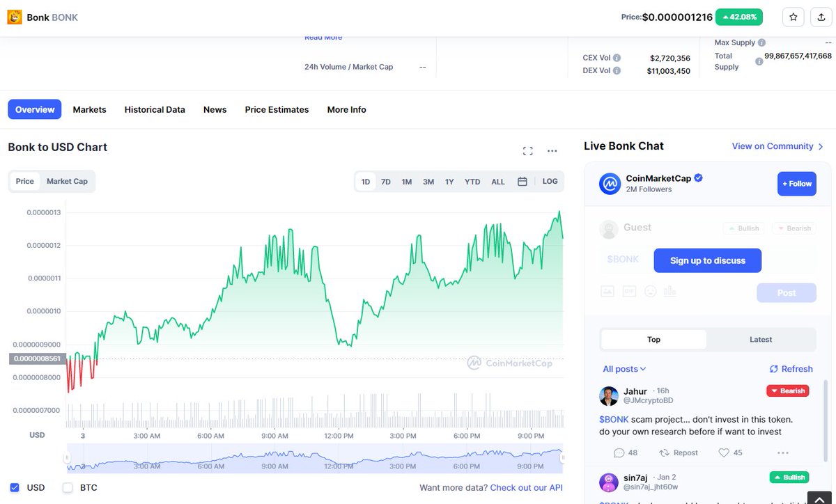Click Refresh posts icon
836x504 pixels.
pyautogui.click(x=773, y=370)
